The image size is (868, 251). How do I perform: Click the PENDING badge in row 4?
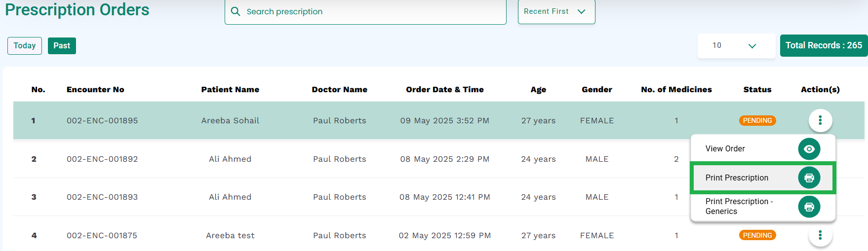pyautogui.click(x=757, y=235)
